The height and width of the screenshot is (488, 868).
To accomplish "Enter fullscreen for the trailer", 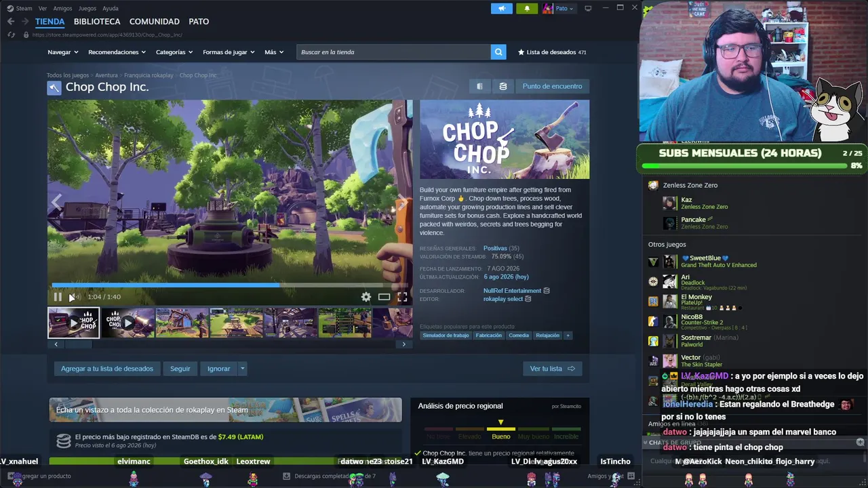I will (402, 297).
